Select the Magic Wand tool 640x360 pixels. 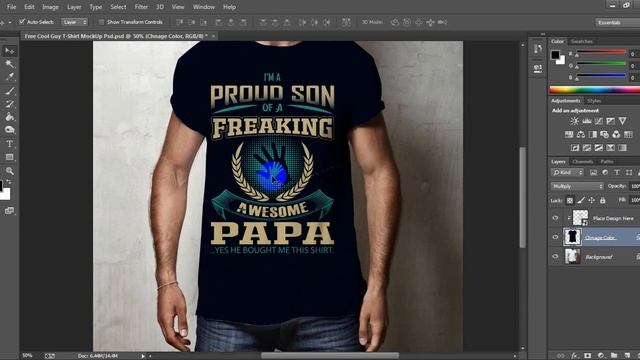click(x=9, y=64)
